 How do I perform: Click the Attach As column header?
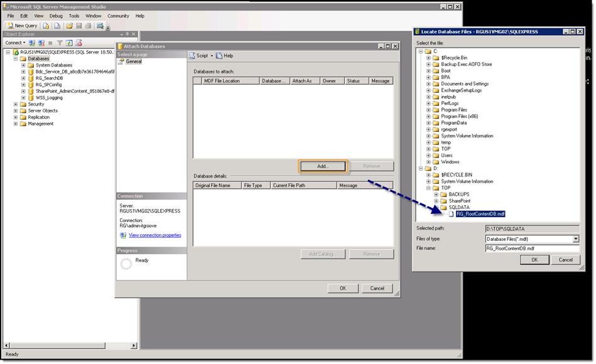tap(305, 81)
